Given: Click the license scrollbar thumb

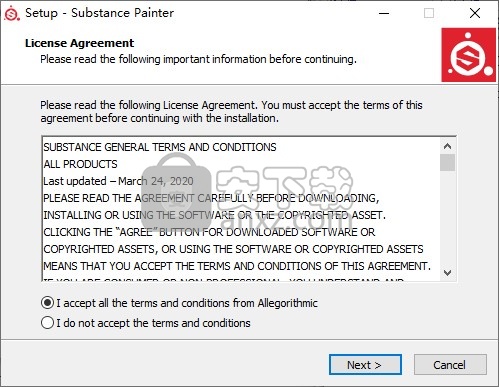Looking at the screenshot, I should click(447, 163).
